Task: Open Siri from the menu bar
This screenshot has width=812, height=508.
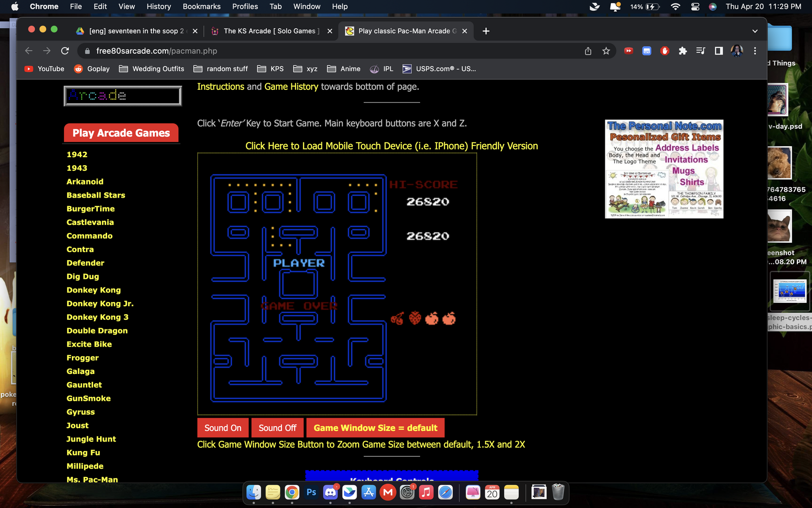Action: [x=713, y=7]
